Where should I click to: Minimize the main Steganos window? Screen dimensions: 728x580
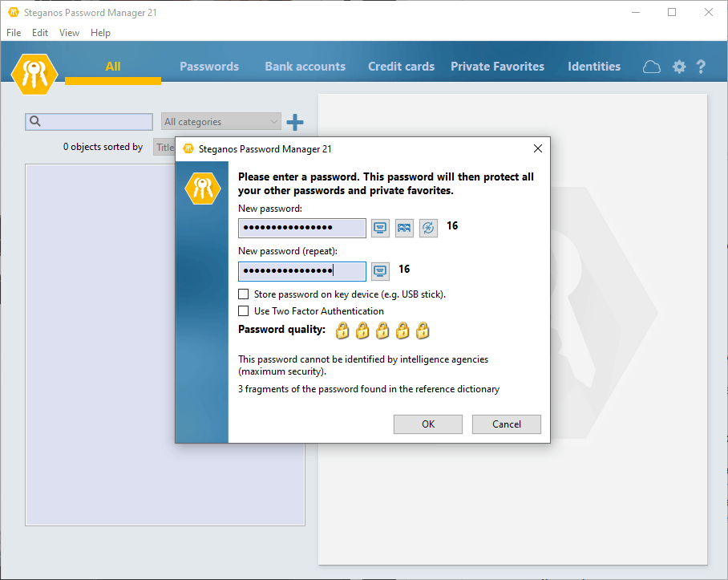(636, 13)
